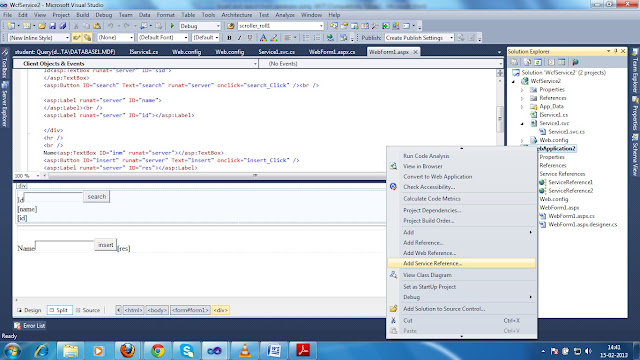Open the Debug menu in menu bar
The image size is (640, 360).
[104, 15]
